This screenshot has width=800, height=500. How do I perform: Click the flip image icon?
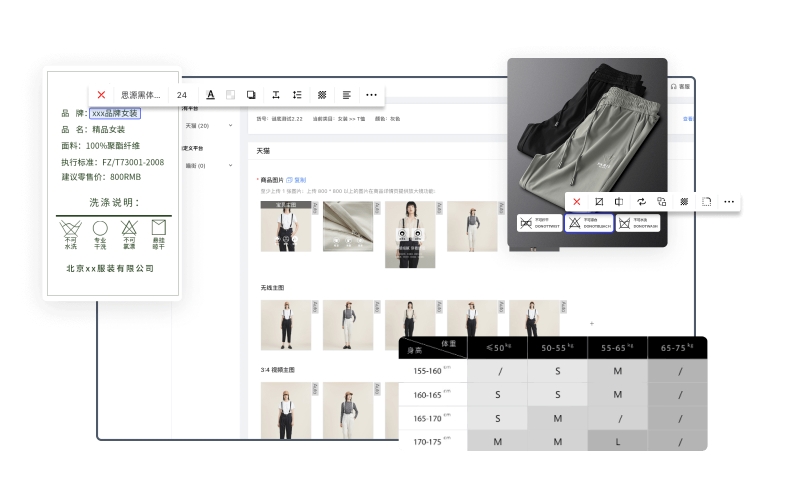[619, 202]
